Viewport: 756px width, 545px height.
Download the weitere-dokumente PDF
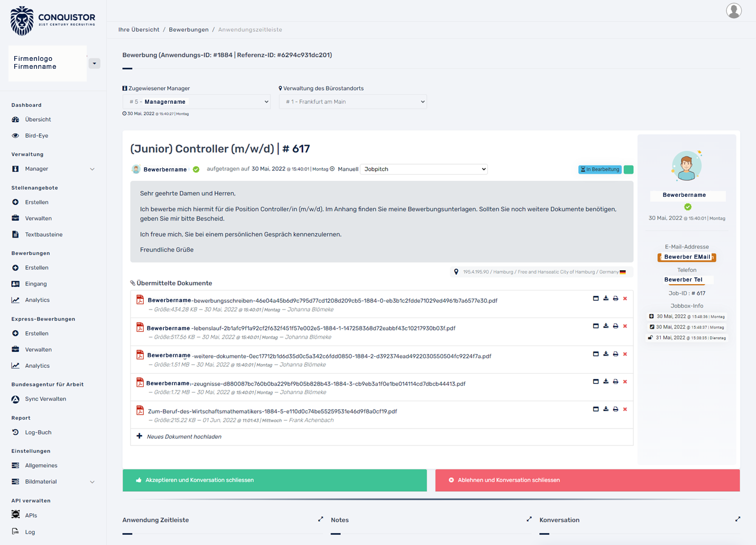point(606,354)
